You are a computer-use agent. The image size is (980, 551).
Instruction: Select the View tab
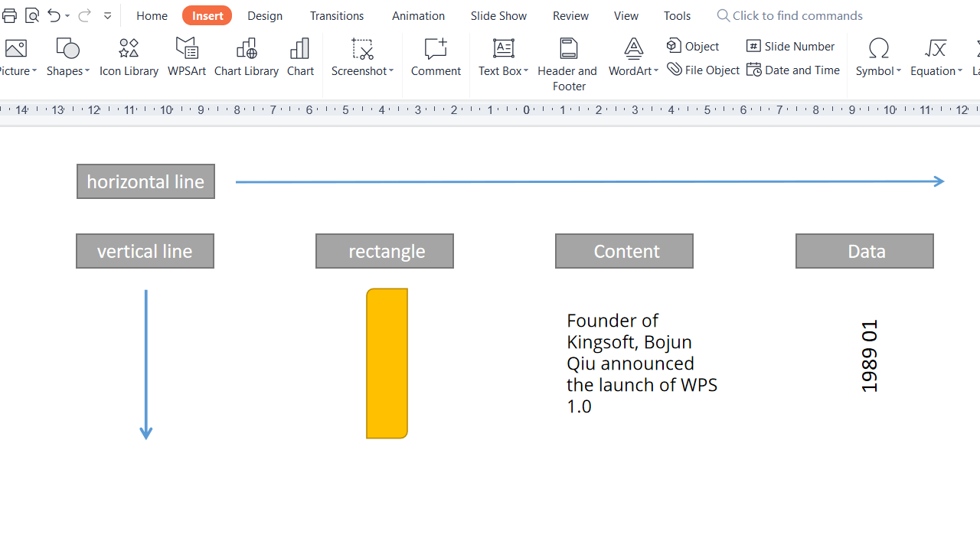(626, 15)
